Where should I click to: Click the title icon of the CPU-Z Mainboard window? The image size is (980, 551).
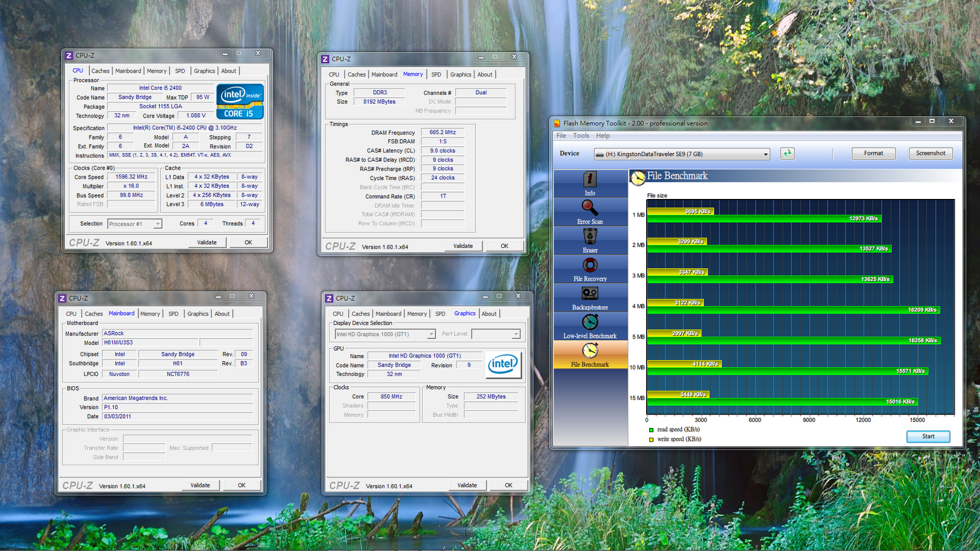[x=62, y=298]
